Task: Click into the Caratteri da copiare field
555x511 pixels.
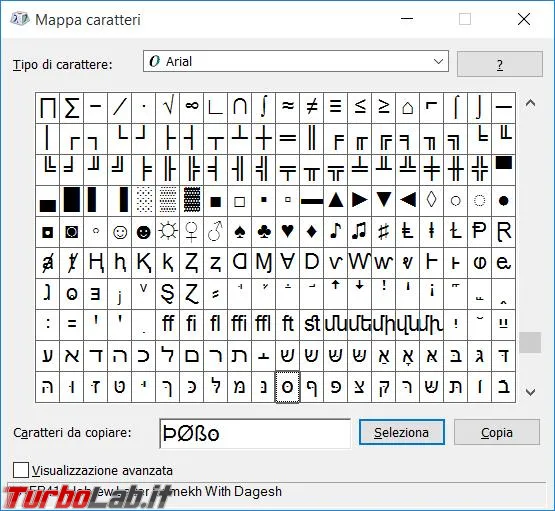Action: tap(255, 433)
